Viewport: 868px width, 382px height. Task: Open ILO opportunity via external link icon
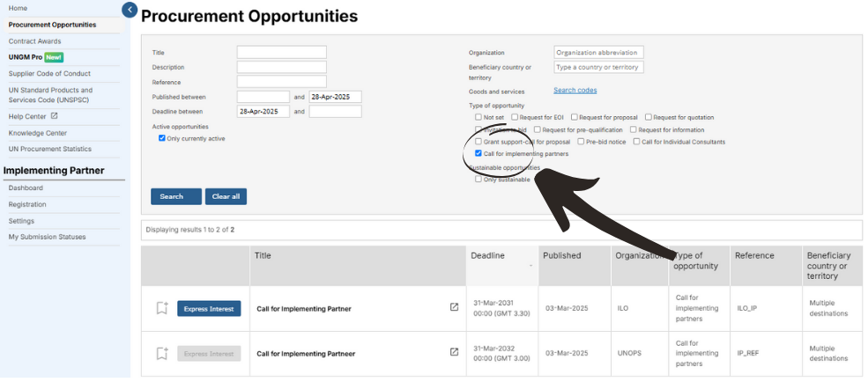(x=454, y=307)
